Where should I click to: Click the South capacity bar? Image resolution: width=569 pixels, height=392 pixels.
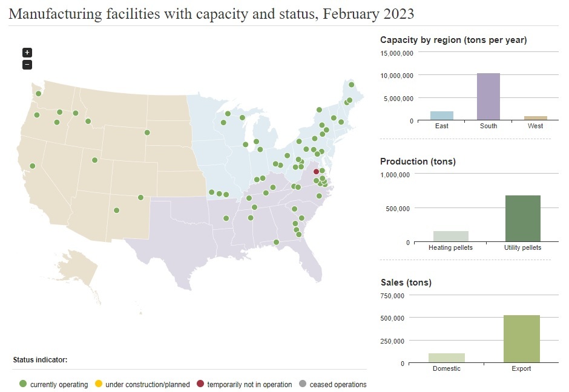click(x=488, y=97)
